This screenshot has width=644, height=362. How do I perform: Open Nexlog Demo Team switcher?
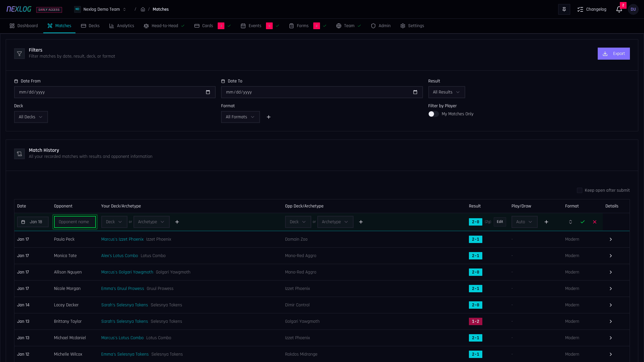click(x=100, y=9)
